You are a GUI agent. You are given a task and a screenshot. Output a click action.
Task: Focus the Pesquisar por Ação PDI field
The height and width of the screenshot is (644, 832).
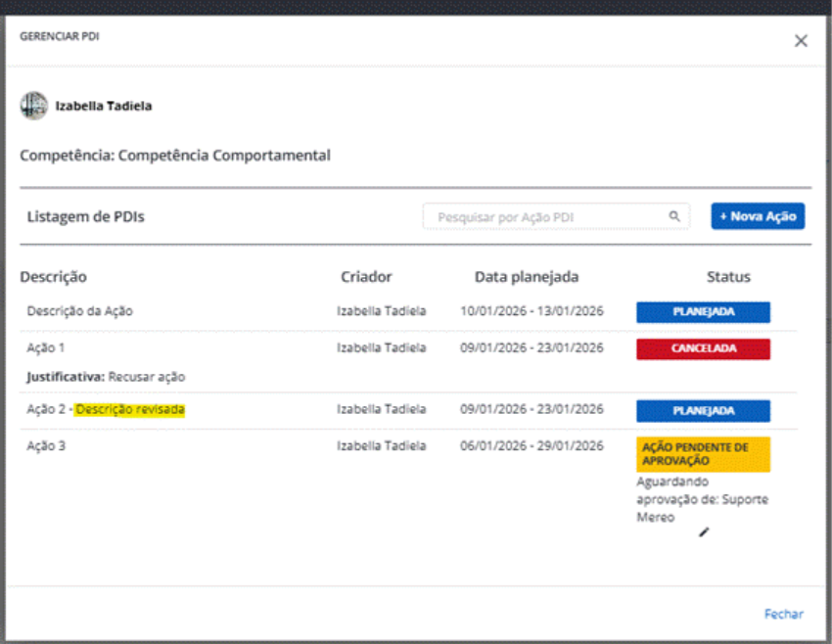(546, 216)
